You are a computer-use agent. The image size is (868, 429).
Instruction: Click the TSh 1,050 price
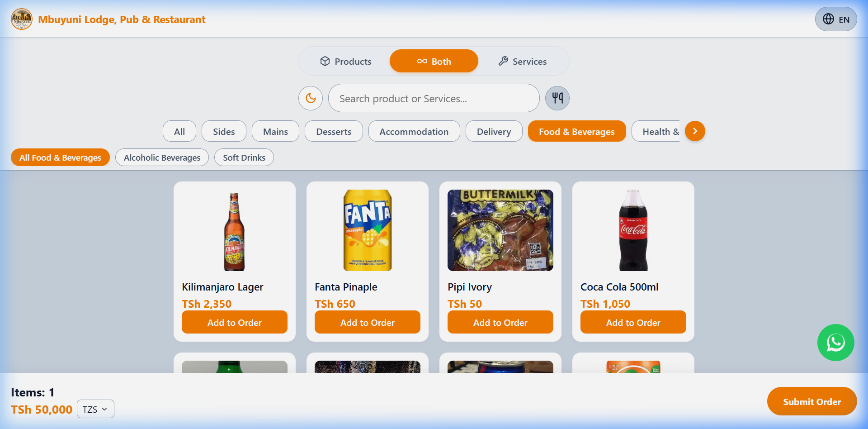click(605, 304)
